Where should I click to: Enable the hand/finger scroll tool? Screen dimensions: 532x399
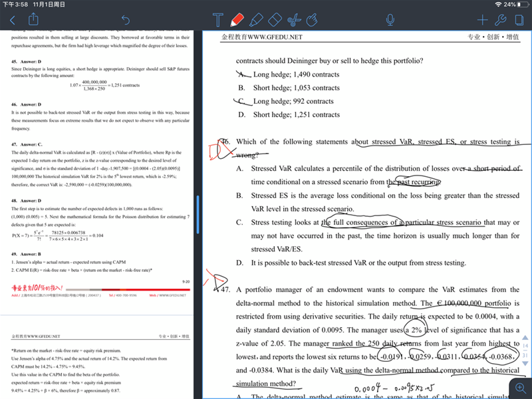[315, 20]
